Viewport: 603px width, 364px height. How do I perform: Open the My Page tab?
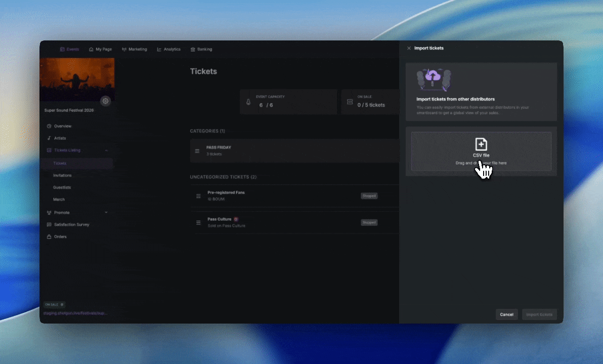100,49
